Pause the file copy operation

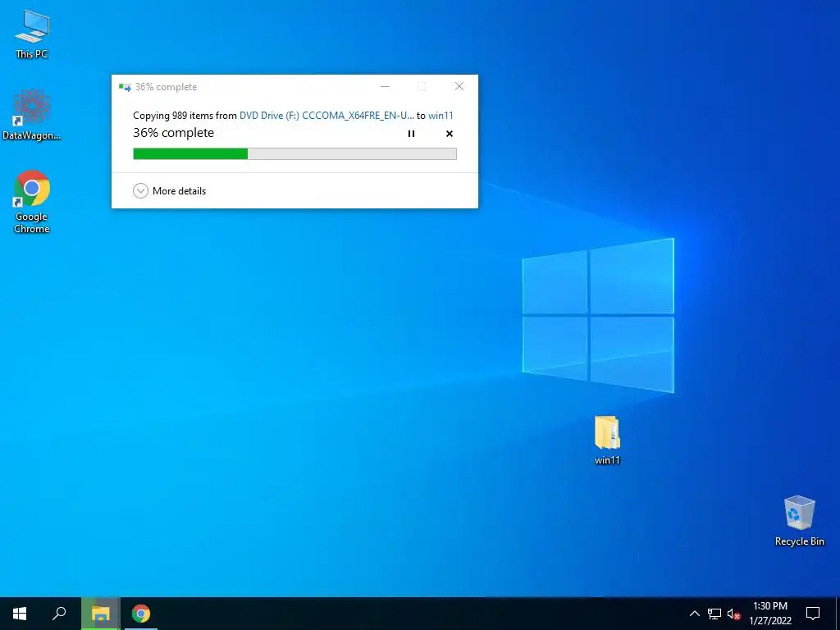tap(412, 134)
